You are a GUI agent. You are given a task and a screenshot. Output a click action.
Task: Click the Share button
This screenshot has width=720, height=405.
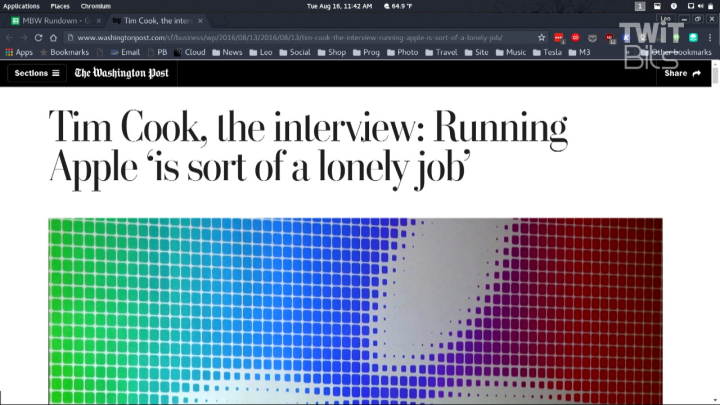pyautogui.click(x=682, y=73)
